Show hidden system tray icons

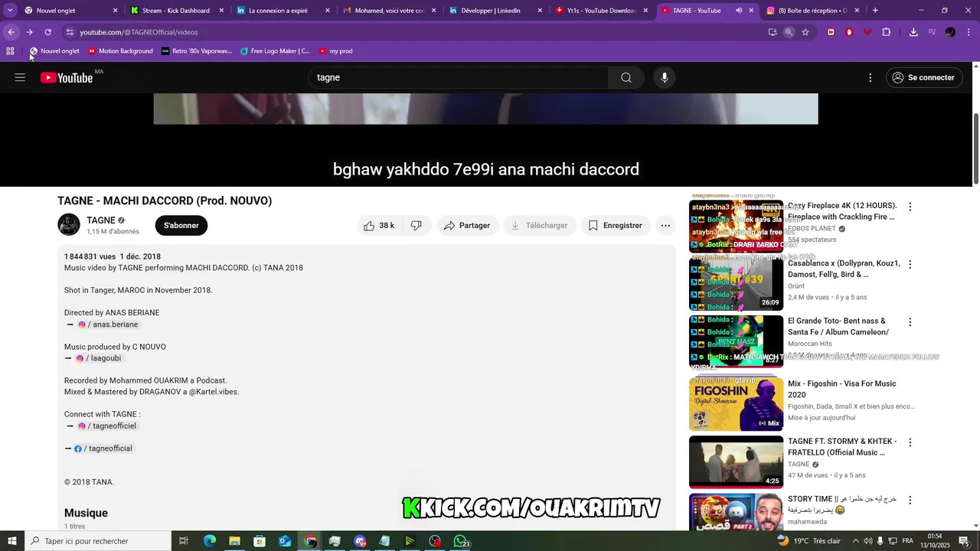[x=855, y=541]
